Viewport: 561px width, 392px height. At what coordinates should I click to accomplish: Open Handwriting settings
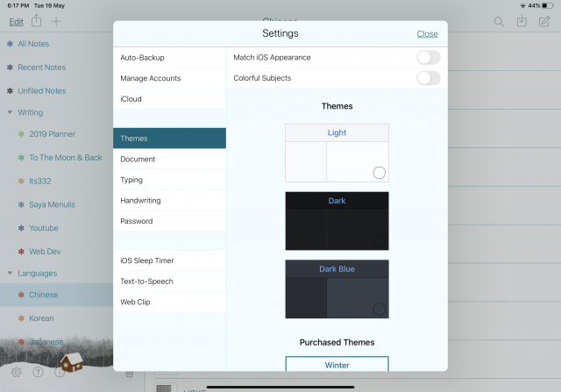pyautogui.click(x=169, y=201)
